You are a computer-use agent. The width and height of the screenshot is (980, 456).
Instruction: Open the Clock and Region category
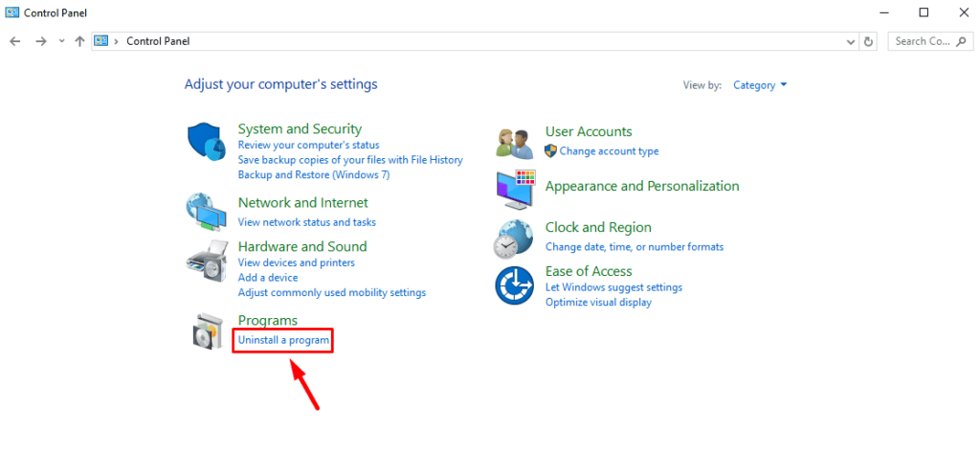click(599, 227)
